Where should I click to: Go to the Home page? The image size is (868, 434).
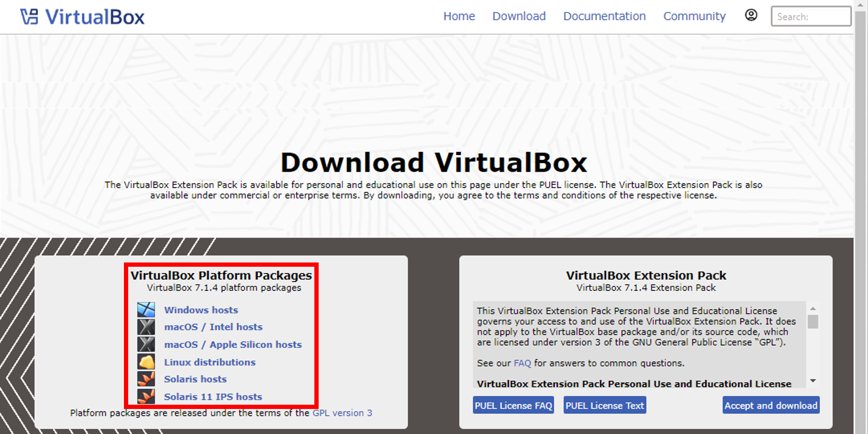point(459,16)
